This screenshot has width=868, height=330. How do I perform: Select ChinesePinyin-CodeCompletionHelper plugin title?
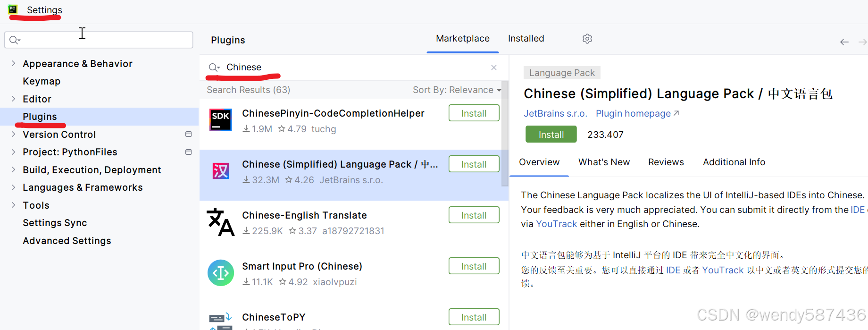333,113
